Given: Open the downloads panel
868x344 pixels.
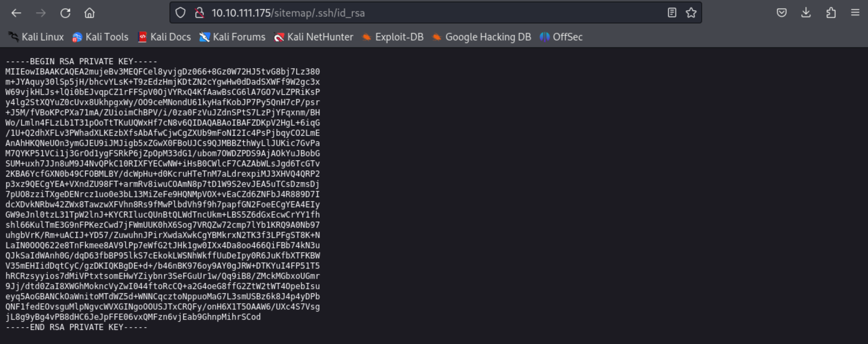Looking at the screenshot, I should [x=806, y=13].
